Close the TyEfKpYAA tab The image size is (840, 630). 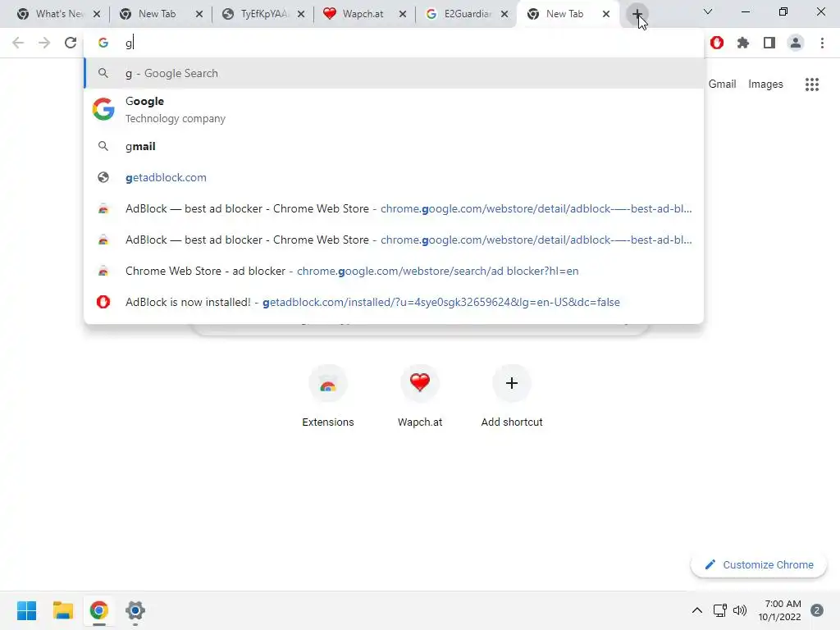pyautogui.click(x=301, y=14)
